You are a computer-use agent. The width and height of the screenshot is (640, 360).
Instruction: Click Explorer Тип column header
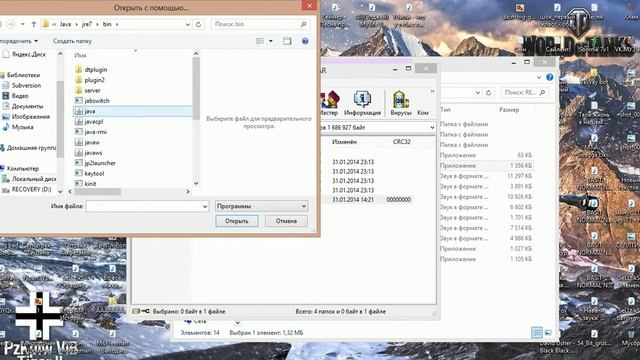445,110
